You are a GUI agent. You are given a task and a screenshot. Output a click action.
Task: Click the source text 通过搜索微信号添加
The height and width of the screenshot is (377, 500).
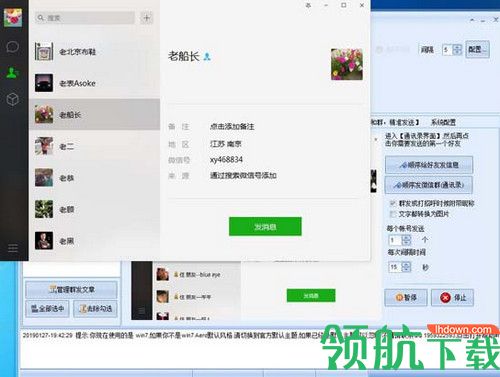coord(243,175)
